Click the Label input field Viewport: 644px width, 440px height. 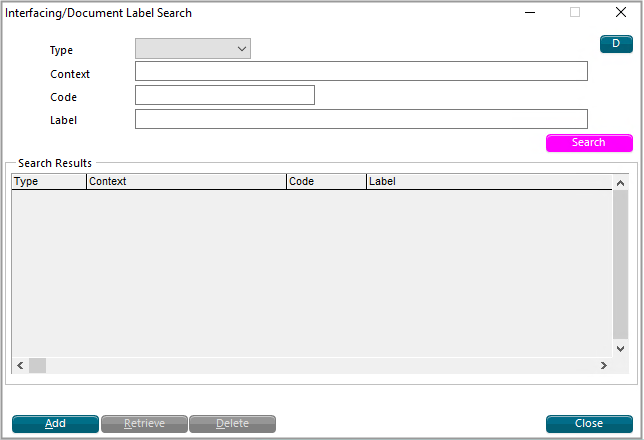(x=361, y=119)
